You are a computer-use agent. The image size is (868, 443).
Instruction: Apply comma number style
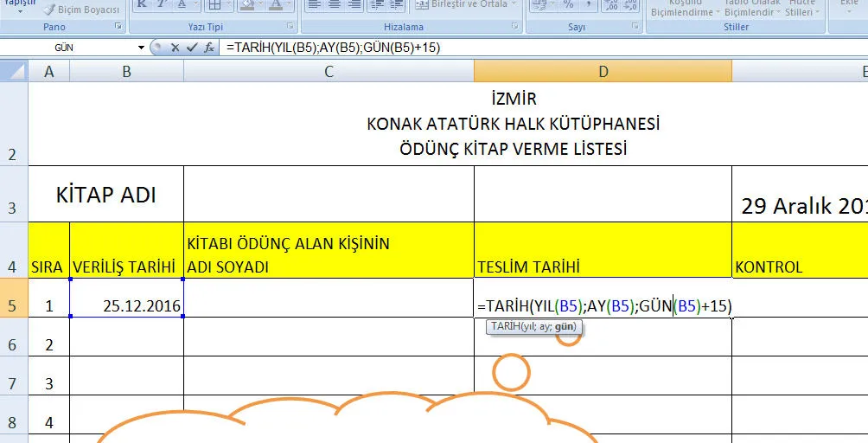click(590, 4)
